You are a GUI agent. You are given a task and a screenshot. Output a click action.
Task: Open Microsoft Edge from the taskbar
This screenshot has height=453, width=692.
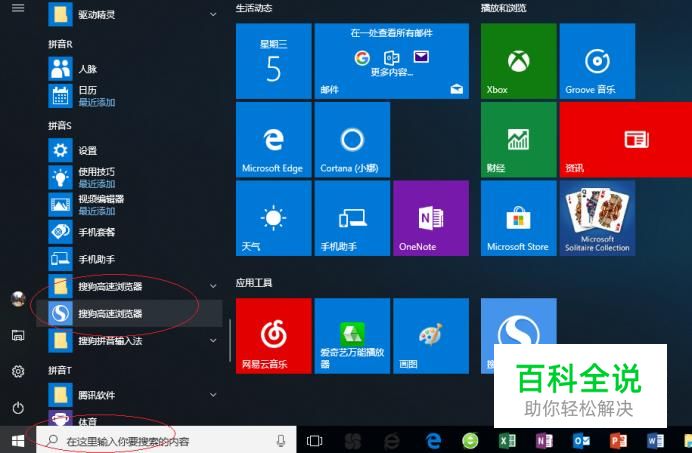(433, 440)
